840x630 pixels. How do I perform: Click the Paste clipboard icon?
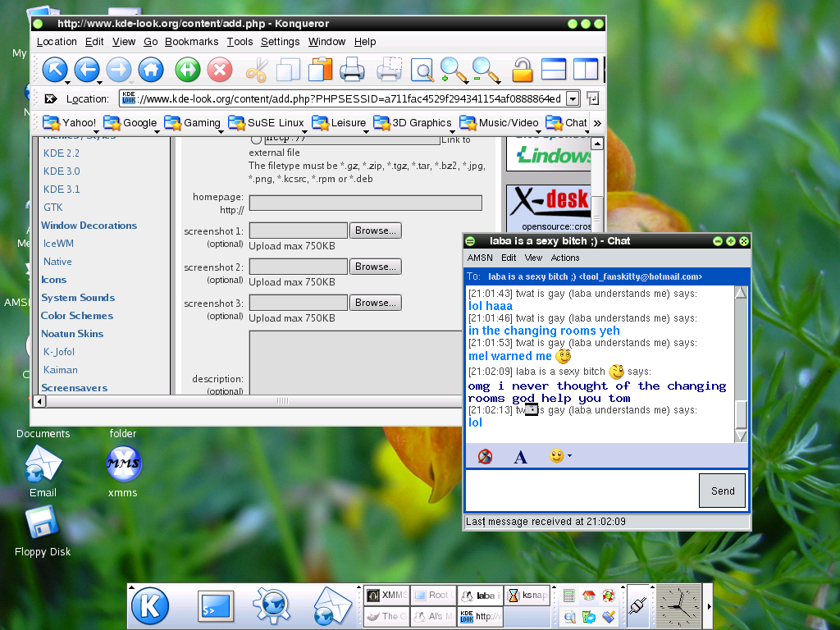coord(321,70)
